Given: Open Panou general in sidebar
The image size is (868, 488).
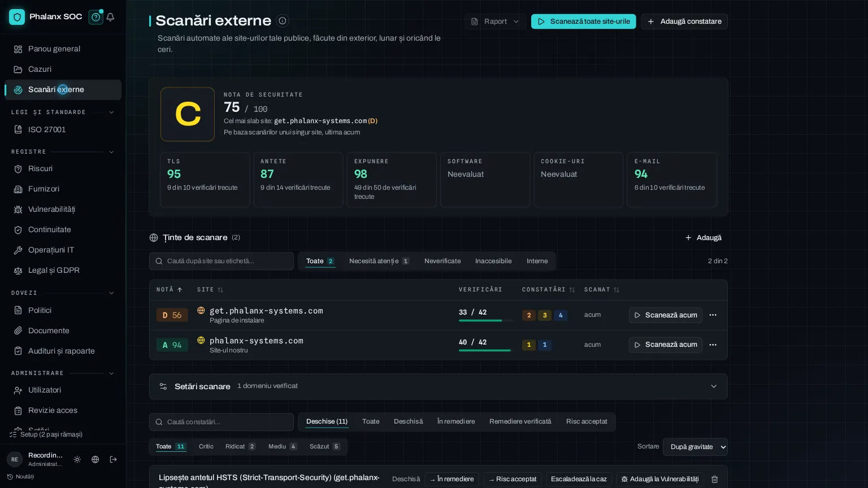Looking at the screenshot, I should (x=63, y=49).
